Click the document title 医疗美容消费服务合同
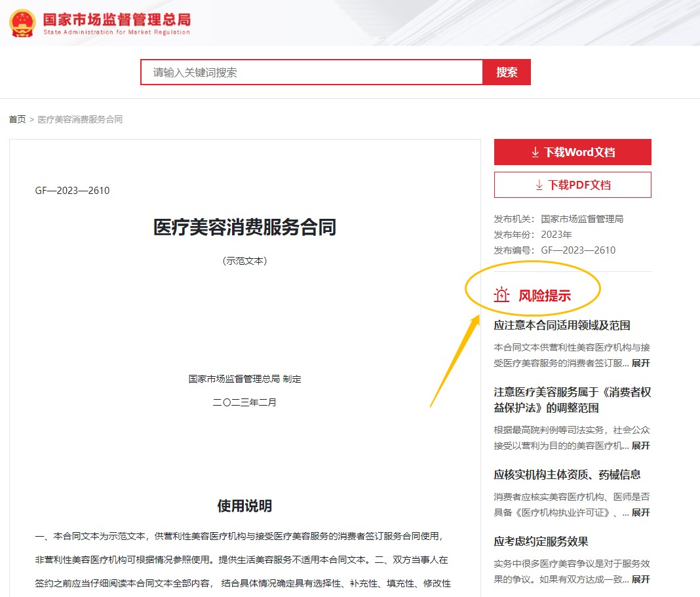The width and height of the screenshot is (700, 597). click(244, 227)
